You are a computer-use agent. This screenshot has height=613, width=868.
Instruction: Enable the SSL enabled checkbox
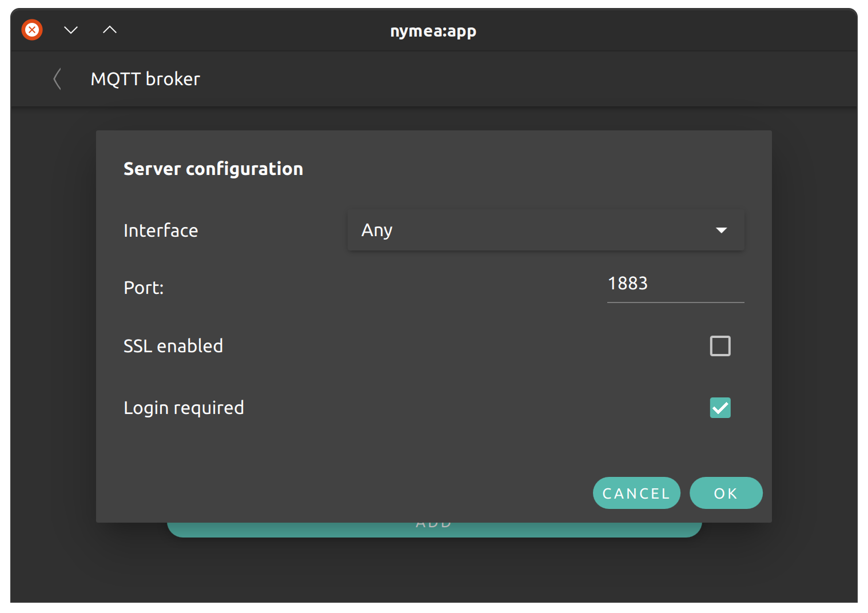tap(720, 346)
